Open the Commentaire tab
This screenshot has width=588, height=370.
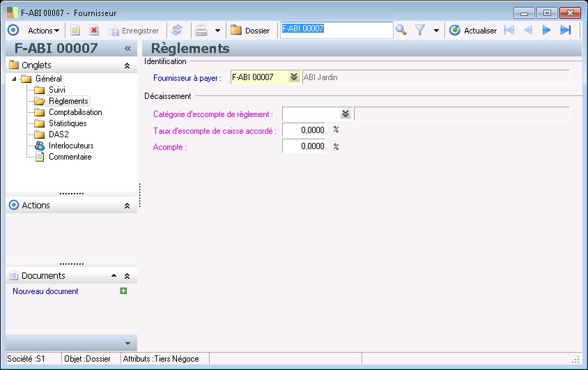70,157
